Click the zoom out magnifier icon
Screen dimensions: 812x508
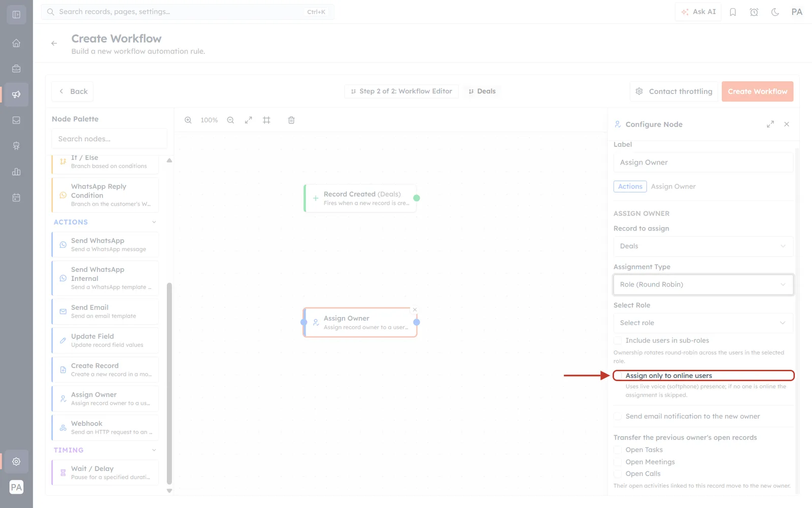pos(230,120)
